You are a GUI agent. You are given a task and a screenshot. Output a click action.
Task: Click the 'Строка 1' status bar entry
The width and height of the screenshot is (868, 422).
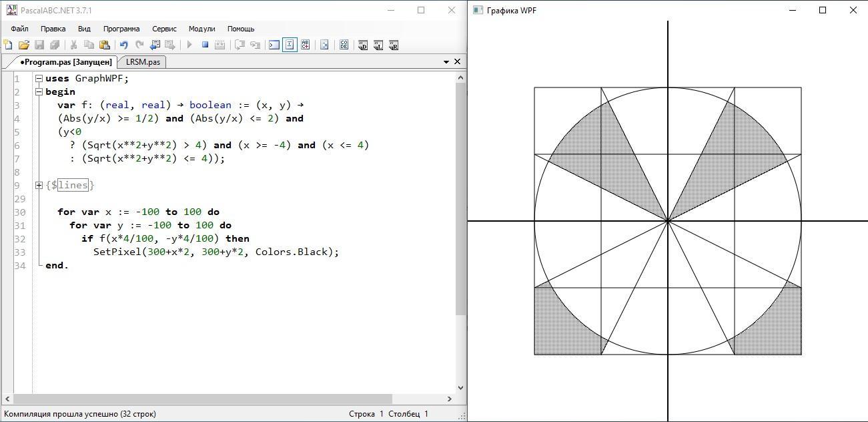(x=366, y=414)
